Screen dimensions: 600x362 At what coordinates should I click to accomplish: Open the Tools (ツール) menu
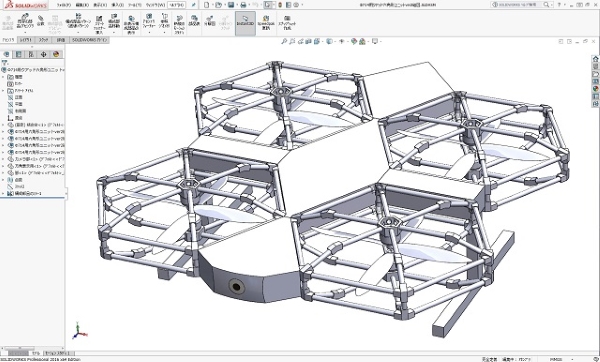[x=135, y=5]
